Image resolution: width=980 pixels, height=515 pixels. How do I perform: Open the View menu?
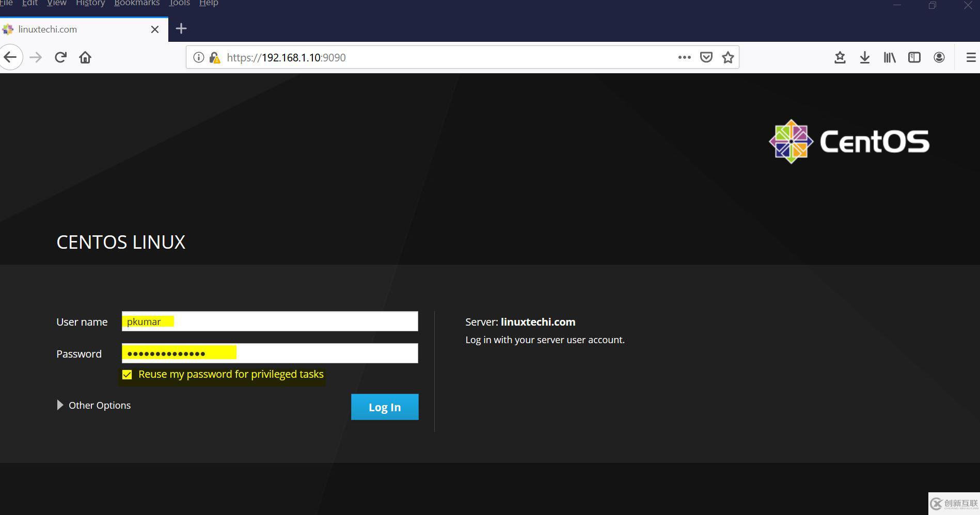57,3
